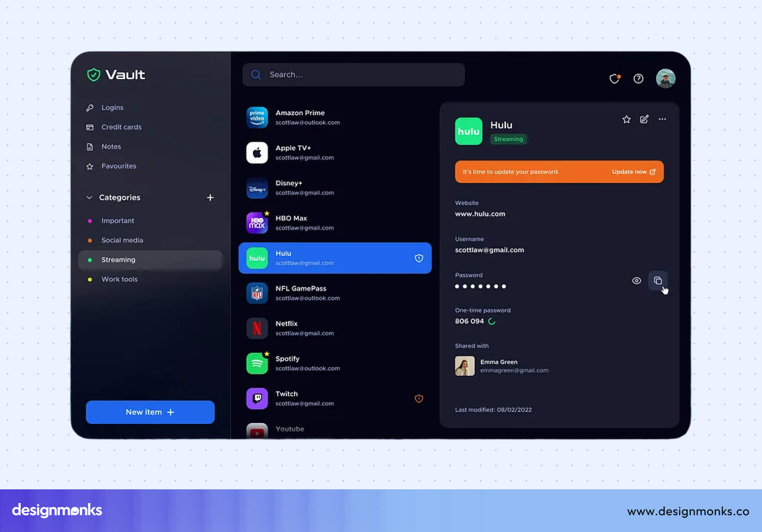
Task: Click the HBO Max app icon
Action: coord(257,223)
